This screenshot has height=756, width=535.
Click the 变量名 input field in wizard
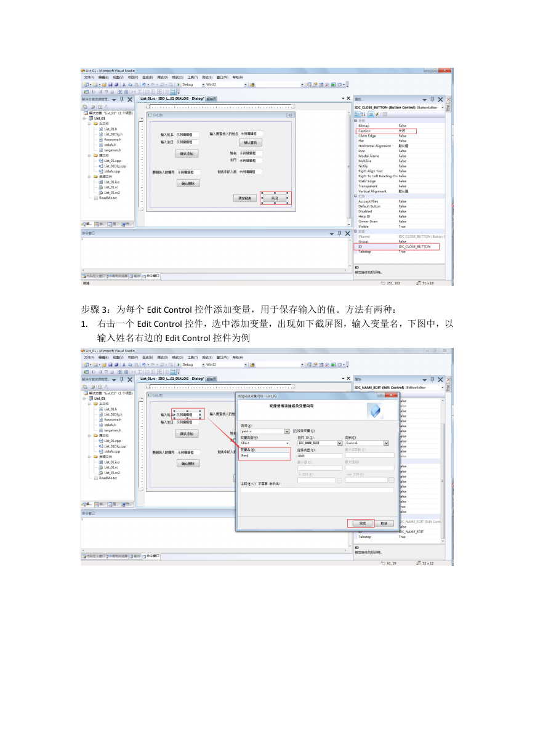[x=265, y=456]
